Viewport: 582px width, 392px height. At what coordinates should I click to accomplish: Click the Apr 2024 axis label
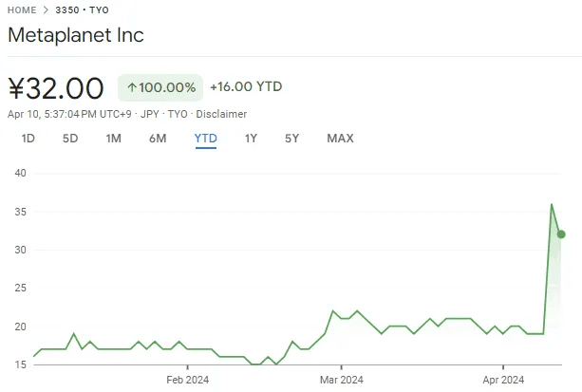(501, 381)
